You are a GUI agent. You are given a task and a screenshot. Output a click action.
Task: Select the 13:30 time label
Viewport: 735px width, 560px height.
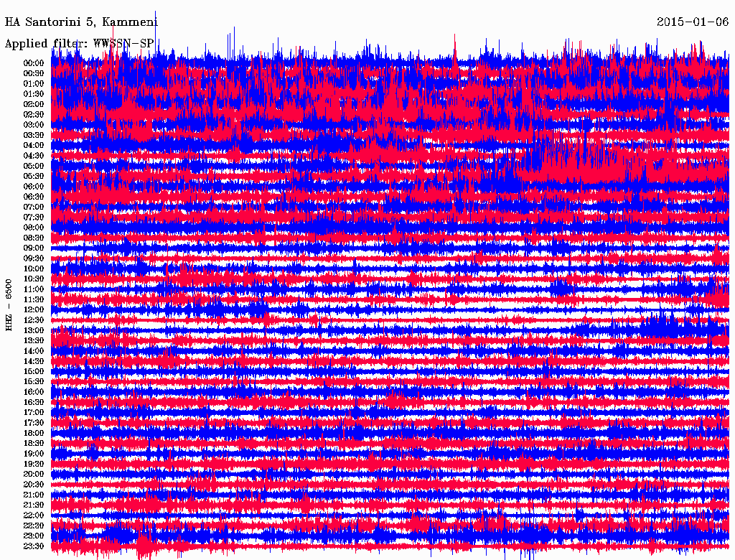pyautogui.click(x=34, y=340)
